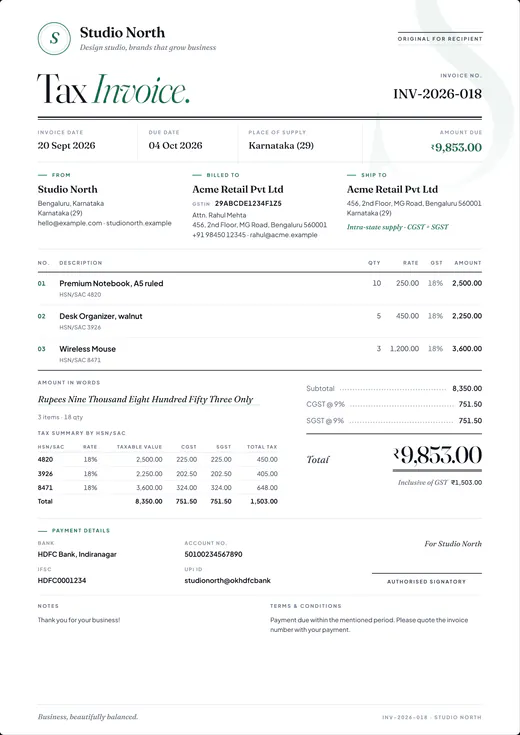Click "TAX SUMMARY BY HSN/SAC" heading
The width and height of the screenshot is (520, 735).
(x=82, y=434)
